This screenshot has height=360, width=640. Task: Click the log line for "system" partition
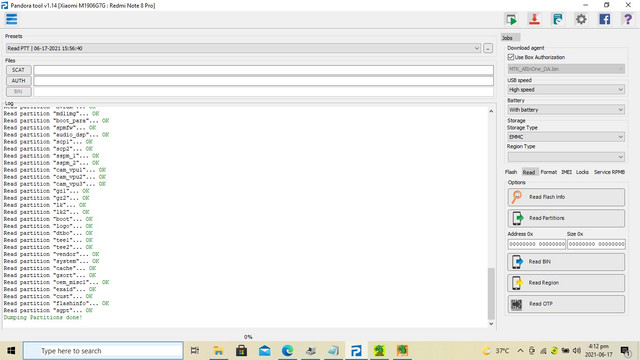coord(51,261)
